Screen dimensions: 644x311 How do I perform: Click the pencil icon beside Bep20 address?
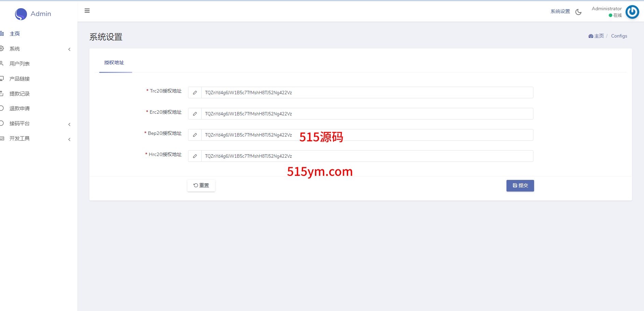(x=195, y=135)
